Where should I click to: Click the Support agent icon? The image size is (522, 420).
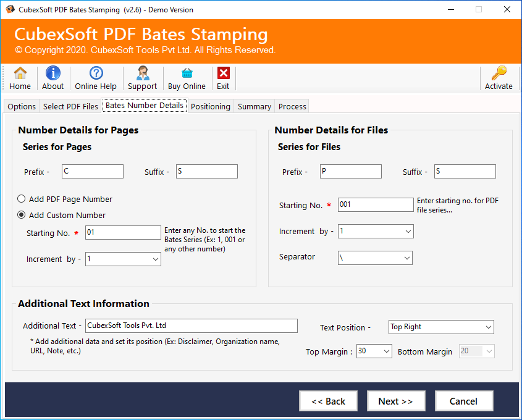tap(143, 73)
